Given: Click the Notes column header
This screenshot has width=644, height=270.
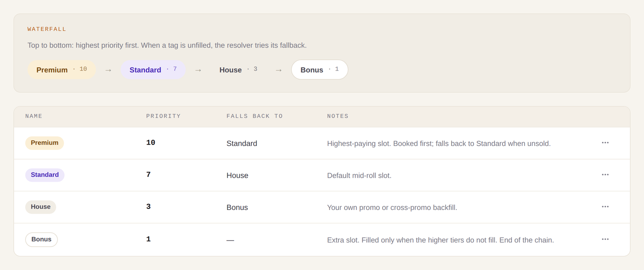Looking at the screenshot, I should 338,116.
